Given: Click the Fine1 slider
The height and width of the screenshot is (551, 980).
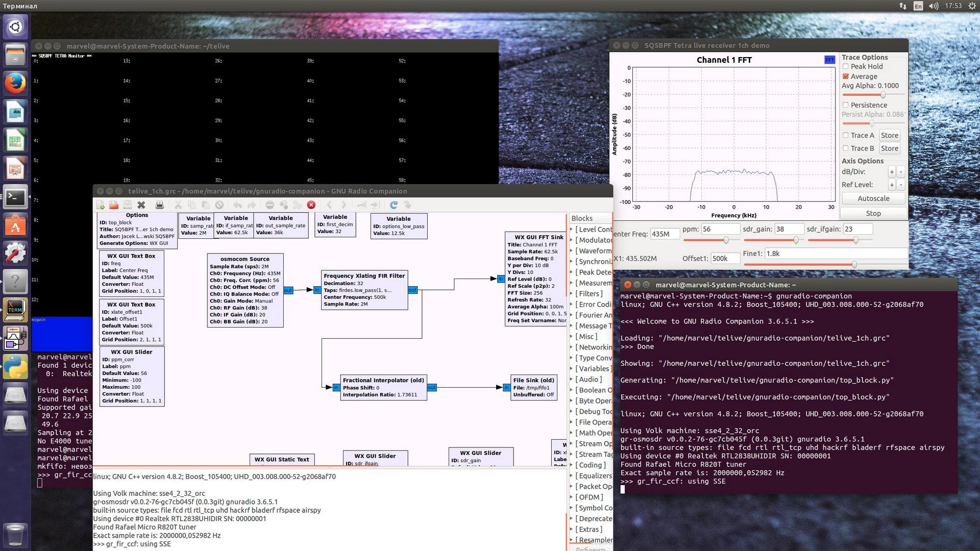Looking at the screenshot, I should [825, 264].
